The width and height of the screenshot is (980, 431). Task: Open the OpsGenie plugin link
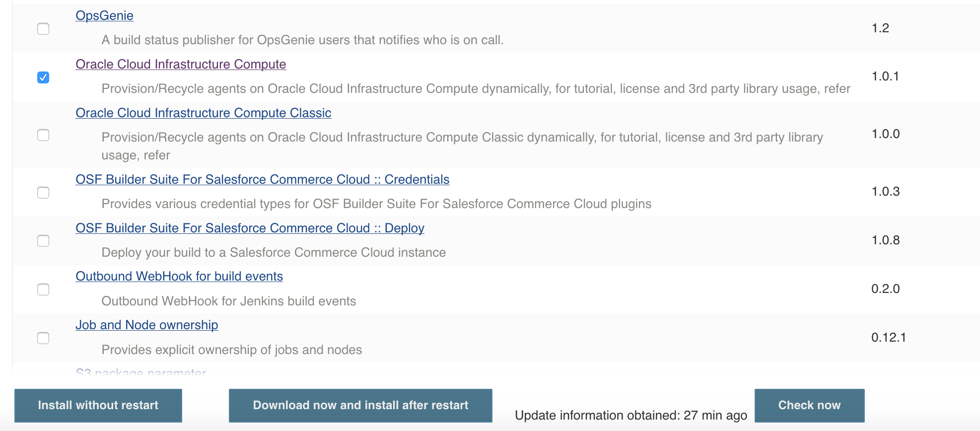coord(104,15)
